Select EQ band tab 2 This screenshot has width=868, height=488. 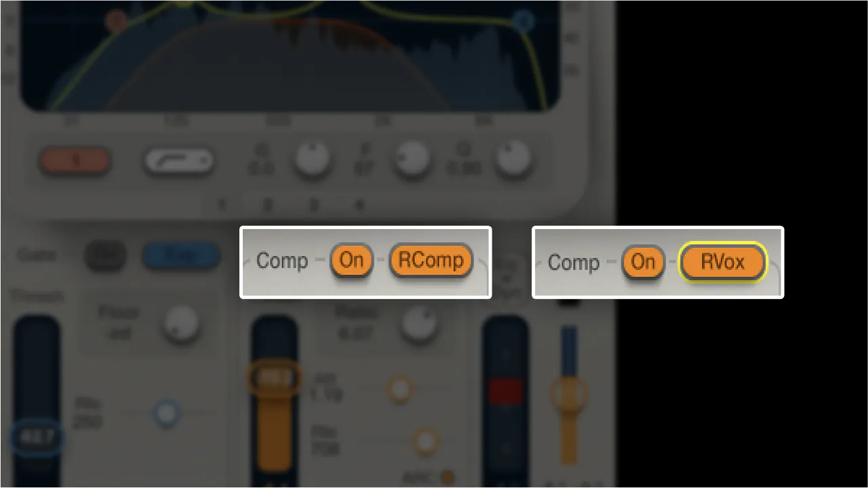268,204
